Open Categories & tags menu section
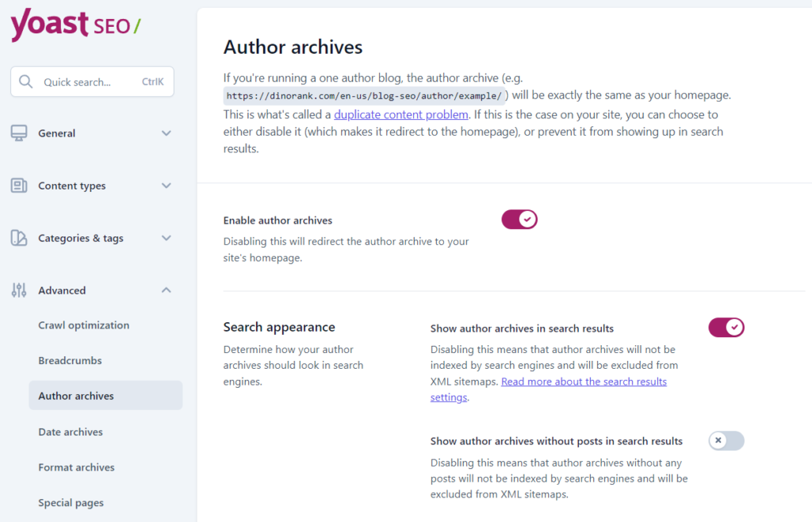Image resolution: width=812 pixels, height=522 pixels. pos(92,238)
